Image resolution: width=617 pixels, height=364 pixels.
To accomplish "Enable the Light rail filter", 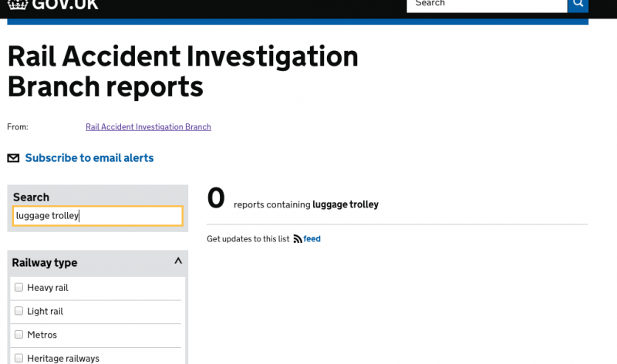I will [x=19, y=311].
